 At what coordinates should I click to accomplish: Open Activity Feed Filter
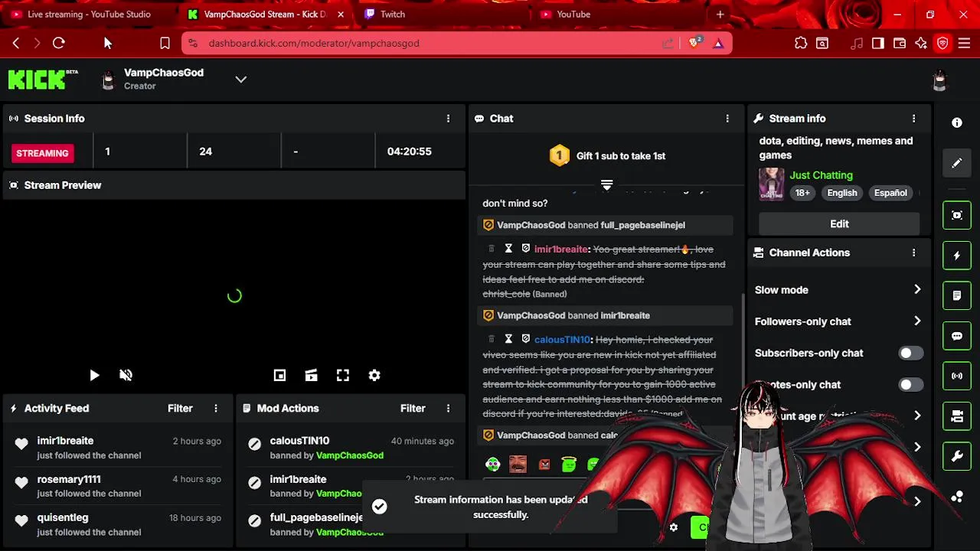pos(180,409)
